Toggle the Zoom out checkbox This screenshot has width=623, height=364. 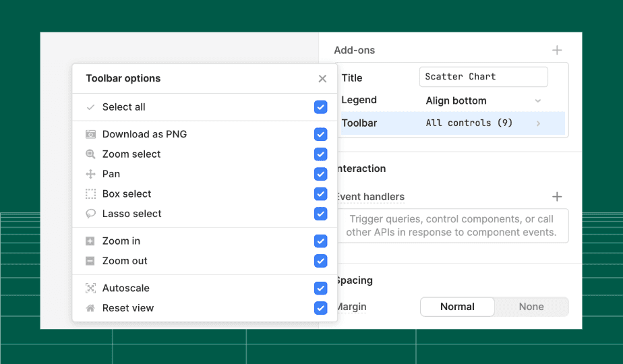click(320, 261)
